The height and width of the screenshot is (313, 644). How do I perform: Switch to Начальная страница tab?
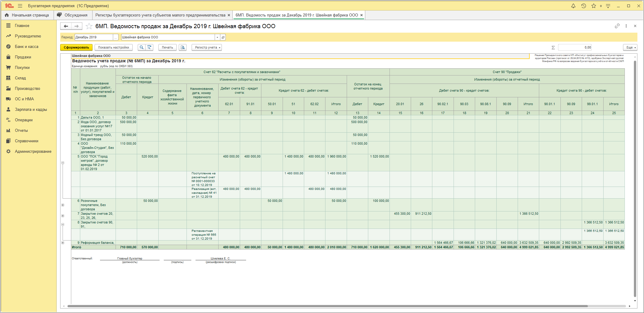coord(27,15)
